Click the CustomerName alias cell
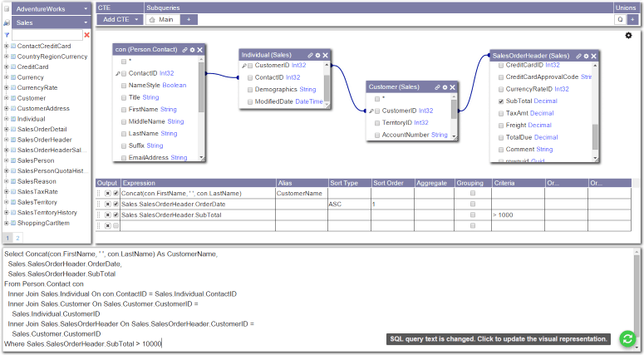 coord(302,193)
